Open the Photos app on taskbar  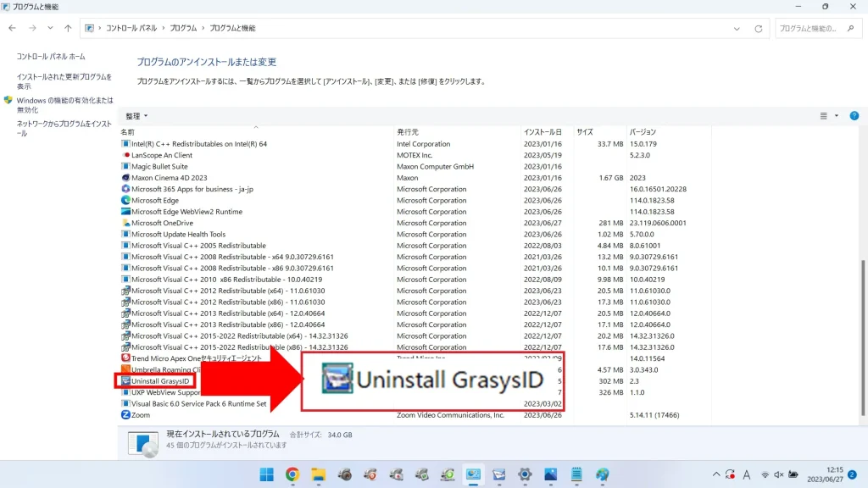point(551,474)
